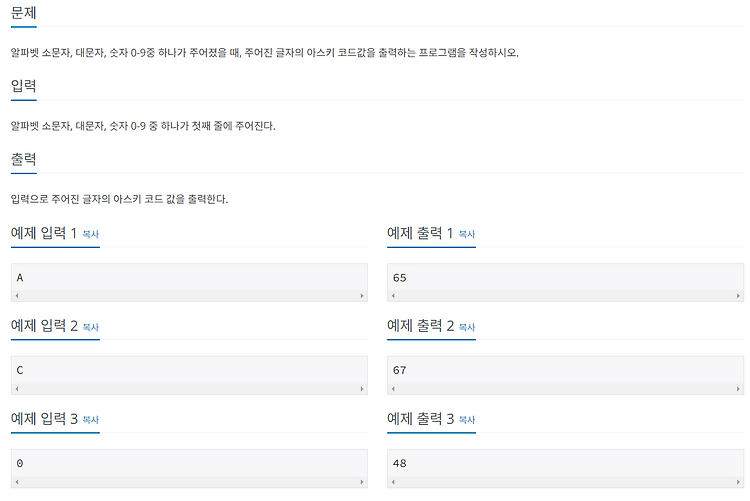This screenshot has width=750, height=501.
Task: Click the example output box containing 48
Action: [x=565, y=468]
